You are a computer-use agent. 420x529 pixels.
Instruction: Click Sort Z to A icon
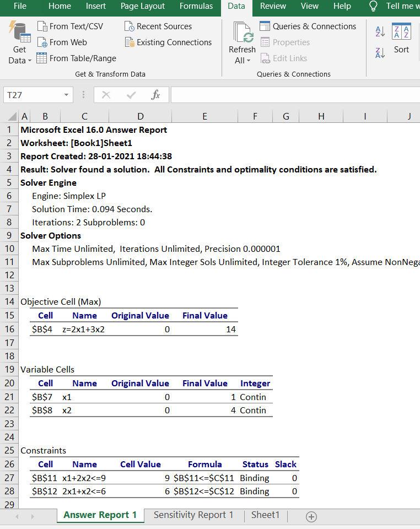coord(380,53)
